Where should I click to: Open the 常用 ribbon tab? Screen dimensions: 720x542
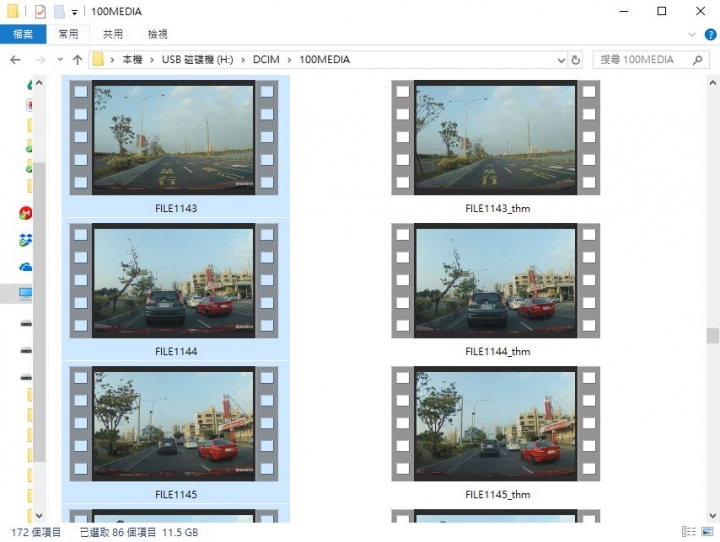(x=68, y=34)
